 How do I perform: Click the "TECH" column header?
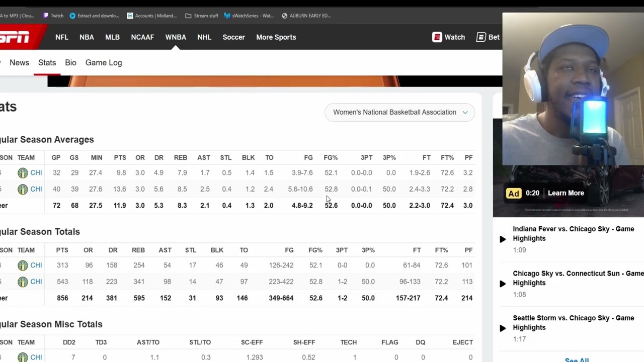tap(349, 342)
